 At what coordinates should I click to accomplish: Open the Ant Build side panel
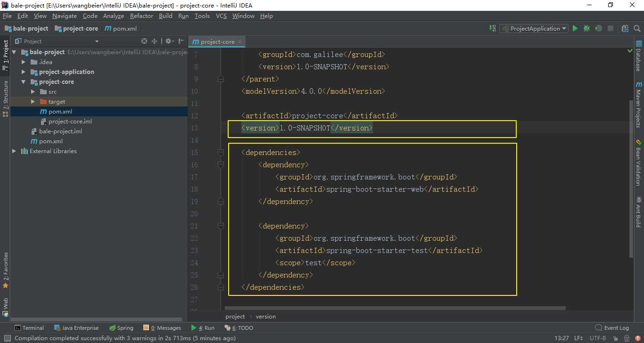(x=638, y=212)
